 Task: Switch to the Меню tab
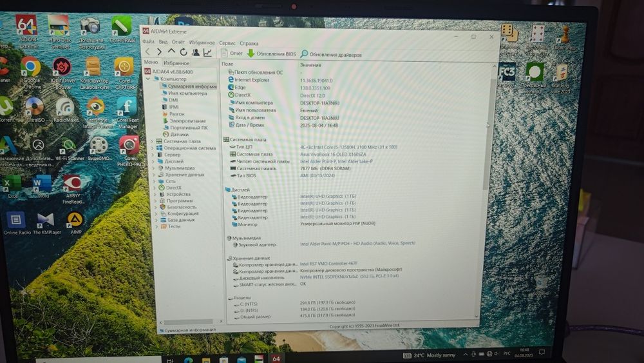tap(151, 62)
